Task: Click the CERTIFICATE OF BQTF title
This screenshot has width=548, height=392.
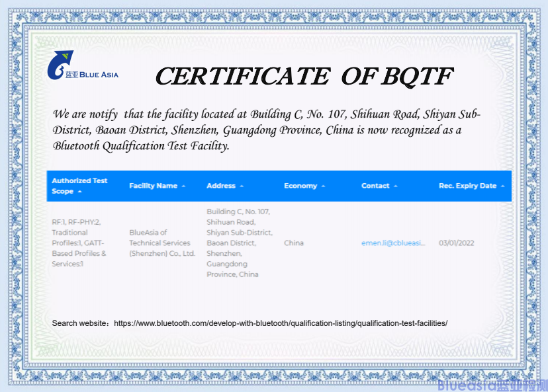Action: coord(304,77)
